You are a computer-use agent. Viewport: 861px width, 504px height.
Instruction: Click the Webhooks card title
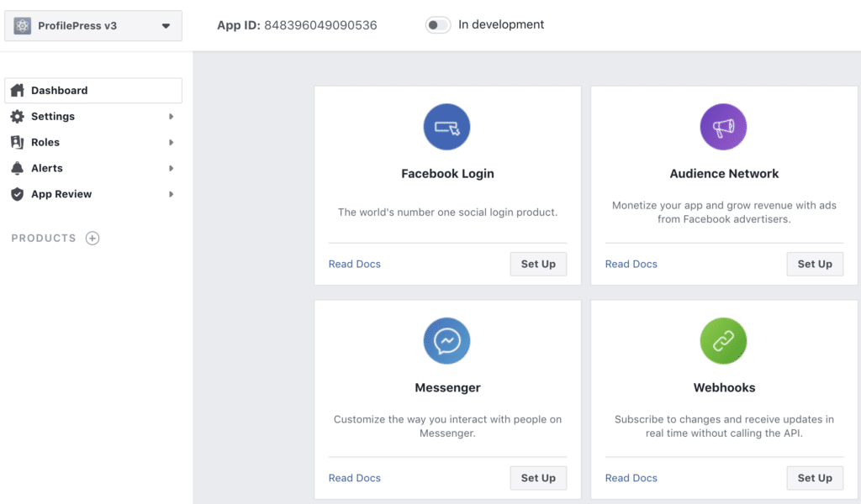724,387
